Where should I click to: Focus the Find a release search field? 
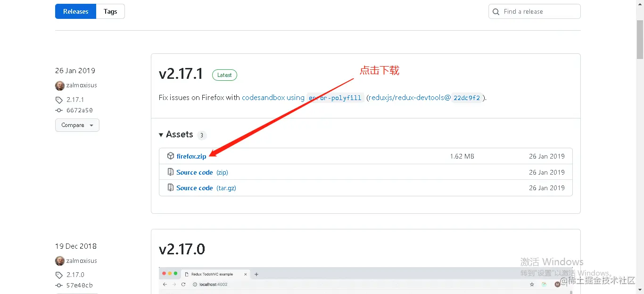tap(534, 11)
